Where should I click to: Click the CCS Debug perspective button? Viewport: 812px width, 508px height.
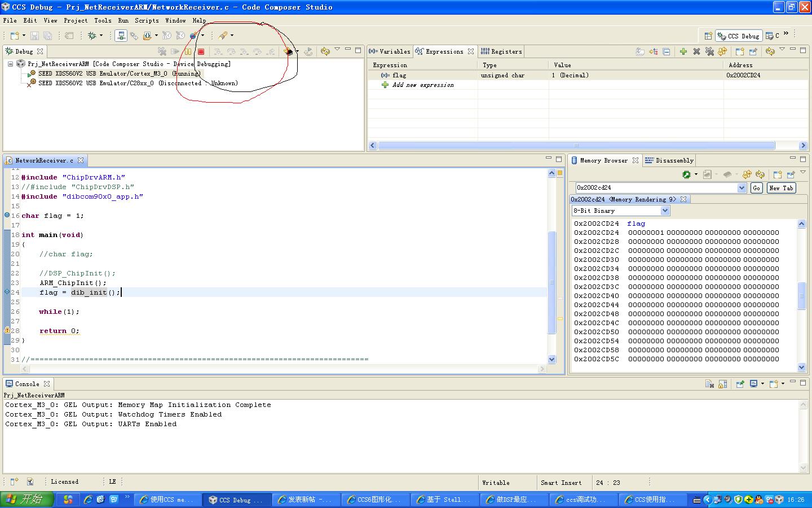click(739, 36)
